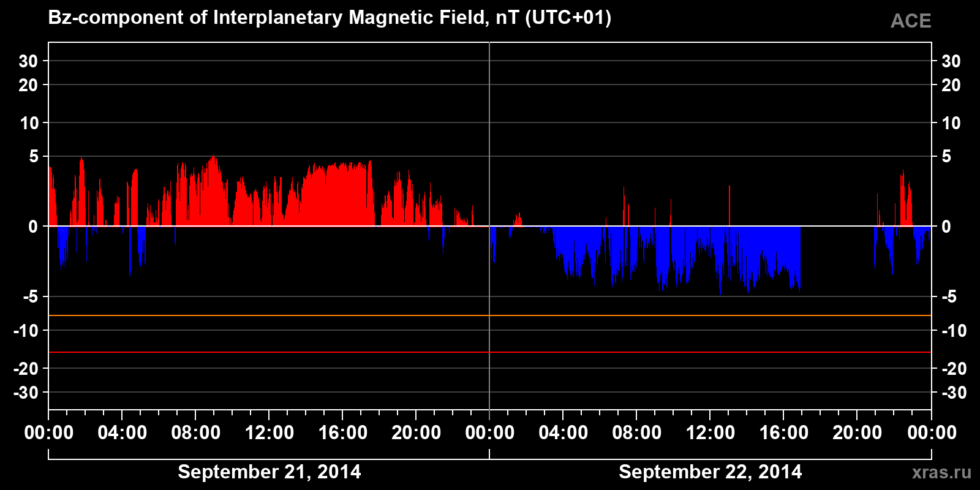Screen dimensions: 980x490
Task: Click the "20" label on right axis
Action: [x=951, y=85]
